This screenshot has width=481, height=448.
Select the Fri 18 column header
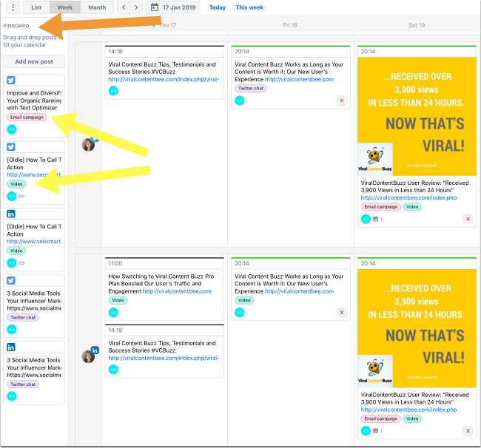click(290, 25)
